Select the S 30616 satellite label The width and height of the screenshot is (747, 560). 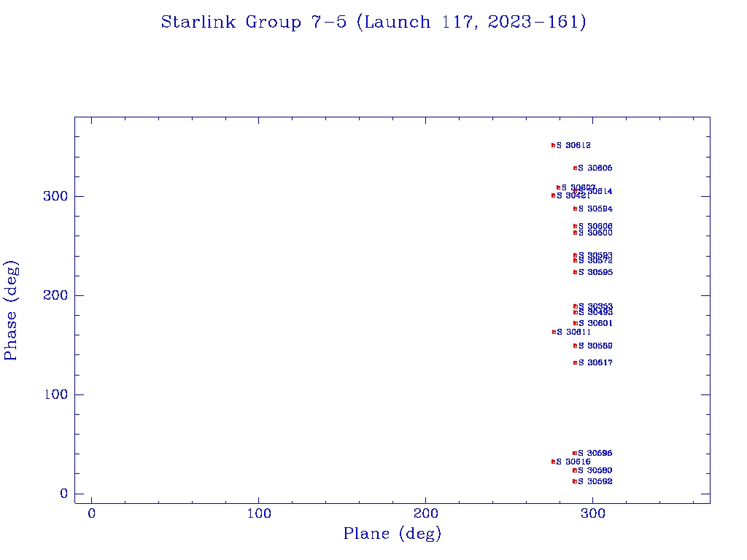click(573, 462)
